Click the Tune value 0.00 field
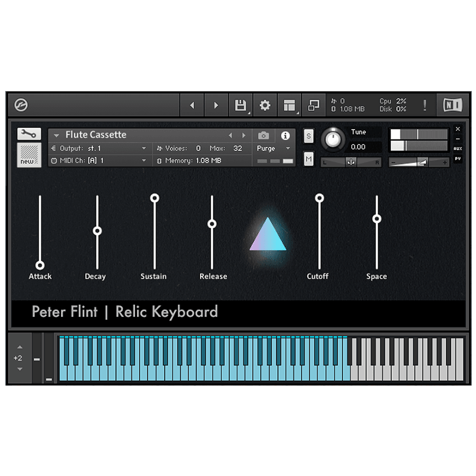 point(363,147)
